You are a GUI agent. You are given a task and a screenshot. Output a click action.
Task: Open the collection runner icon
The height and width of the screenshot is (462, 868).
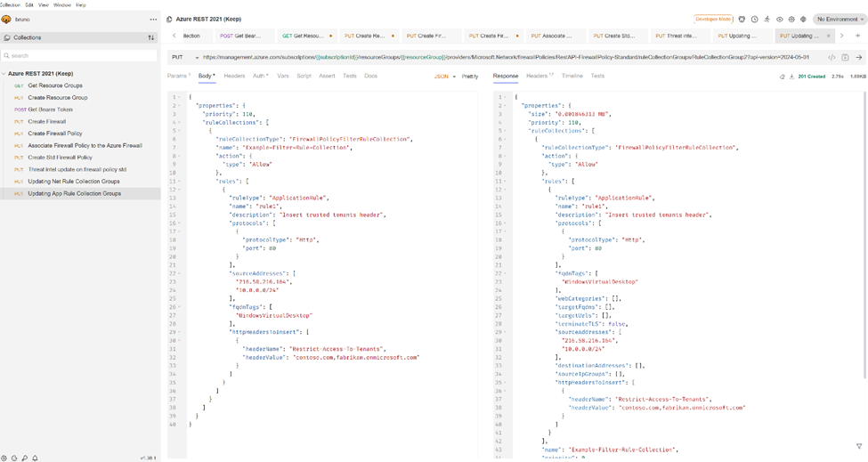(767, 20)
